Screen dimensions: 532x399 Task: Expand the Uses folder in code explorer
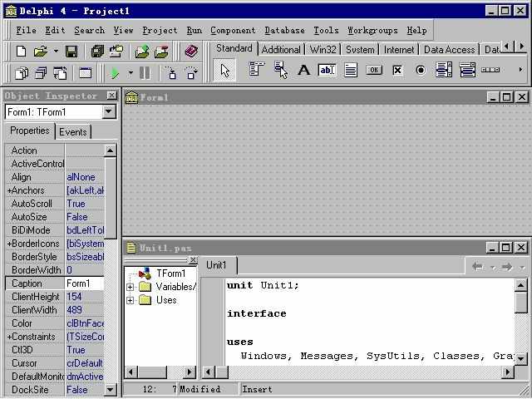click(x=130, y=300)
